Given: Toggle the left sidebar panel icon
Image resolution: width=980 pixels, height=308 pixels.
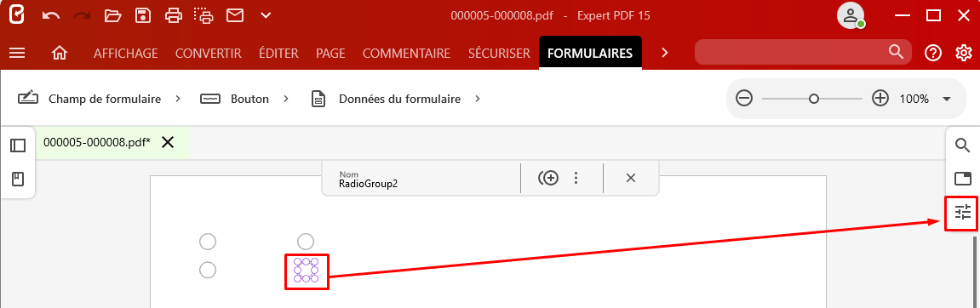Looking at the screenshot, I should [x=18, y=145].
